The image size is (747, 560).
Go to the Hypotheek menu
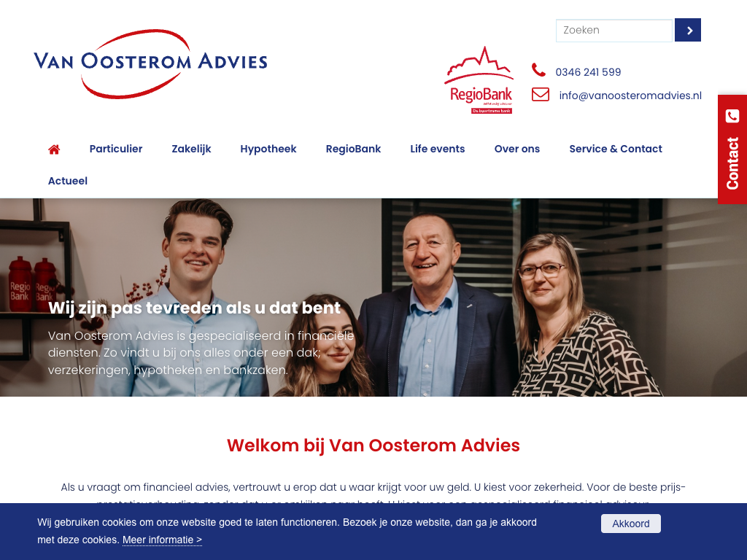click(x=268, y=149)
